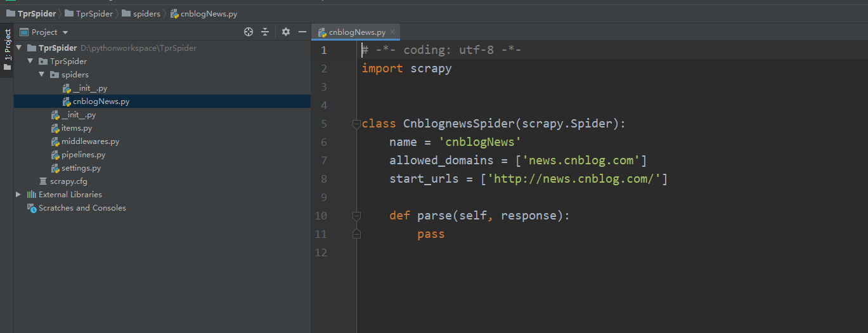Click spiders breadcrumb segment
Image resolution: width=868 pixels, height=333 pixels.
pos(141,13)
